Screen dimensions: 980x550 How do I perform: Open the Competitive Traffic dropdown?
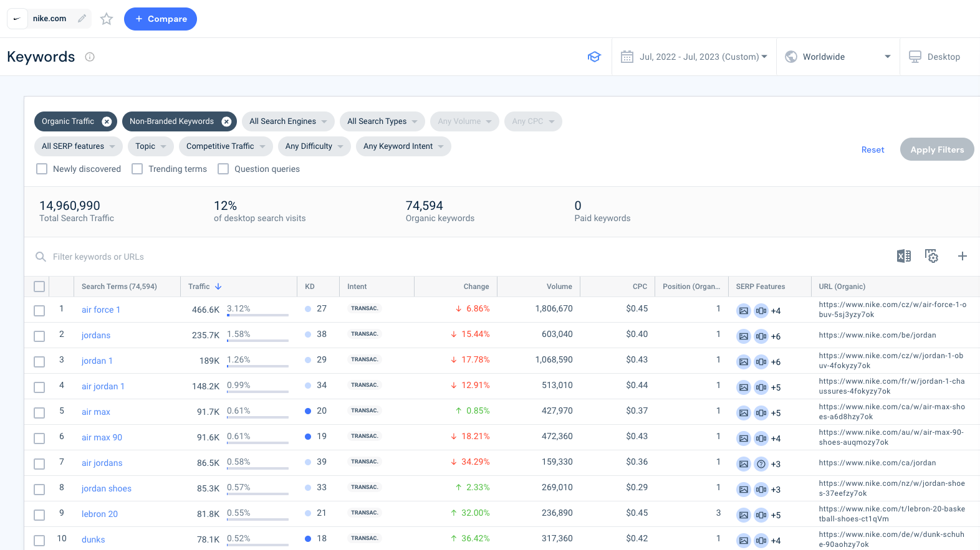226,146
